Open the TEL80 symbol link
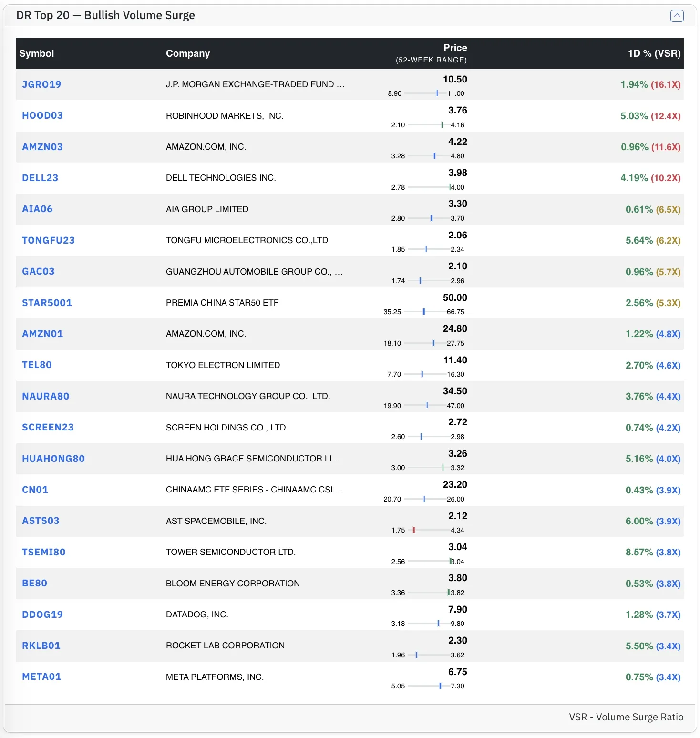This screenshot has width=700, height=738. pos(37,365)
